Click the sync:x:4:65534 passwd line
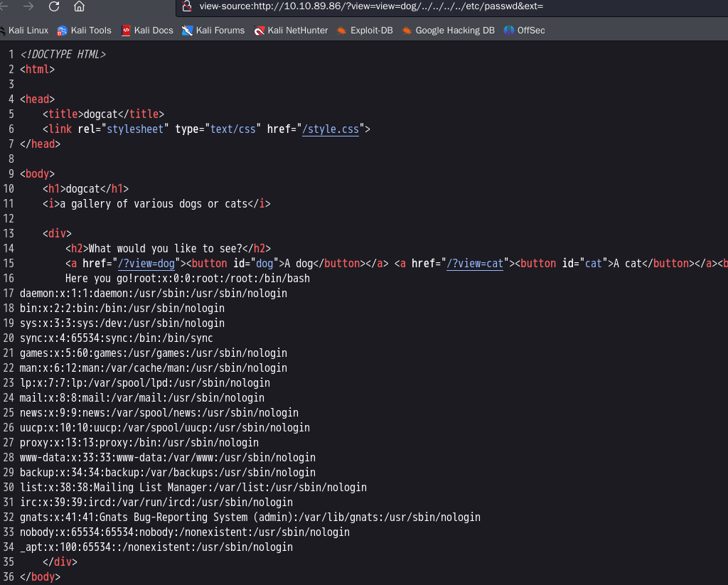728x585 pixels. 117,338
